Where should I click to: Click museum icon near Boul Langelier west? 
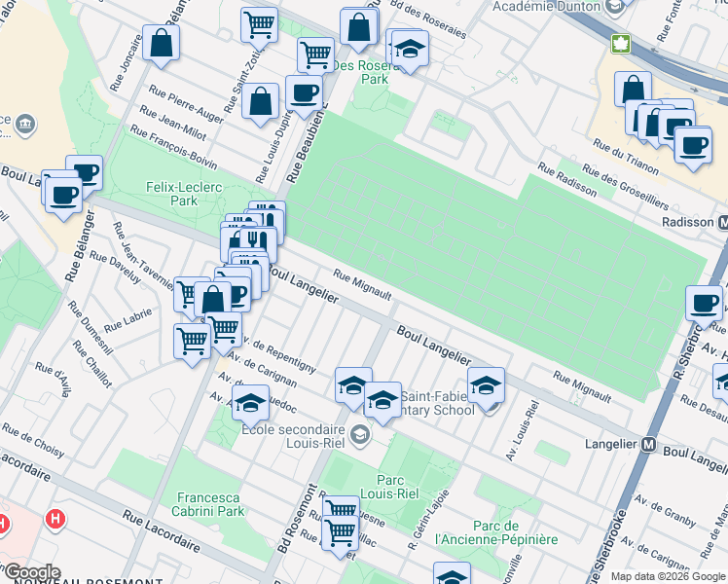pyautogui.click(x=25, y=126)
